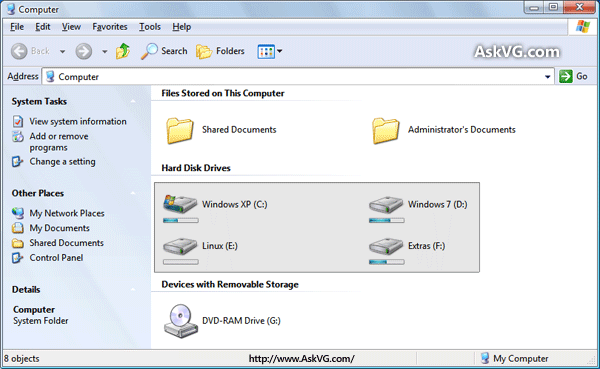
Task: Open the Help menu
Action: [x=181, y=27]
